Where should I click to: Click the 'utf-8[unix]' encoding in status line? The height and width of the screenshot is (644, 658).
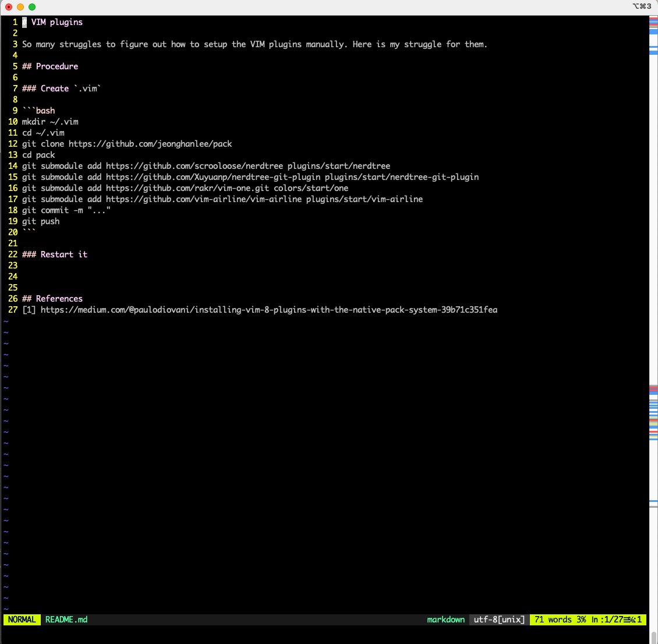[x=500, y=620]
